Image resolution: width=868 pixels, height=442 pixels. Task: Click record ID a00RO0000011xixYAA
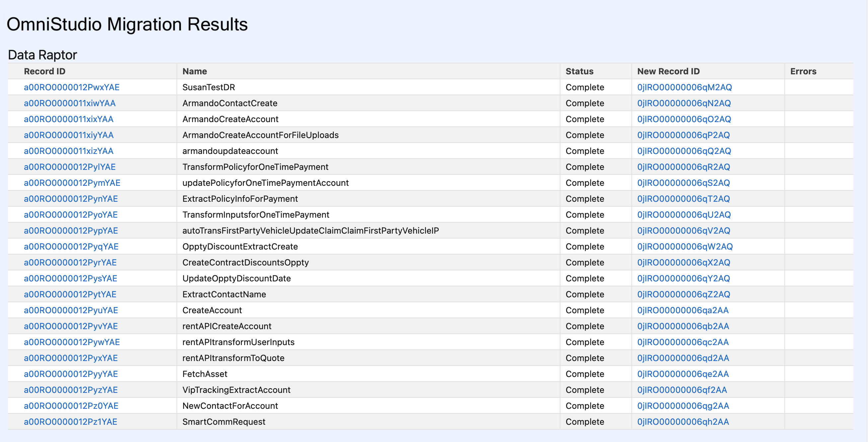point(68,119)
